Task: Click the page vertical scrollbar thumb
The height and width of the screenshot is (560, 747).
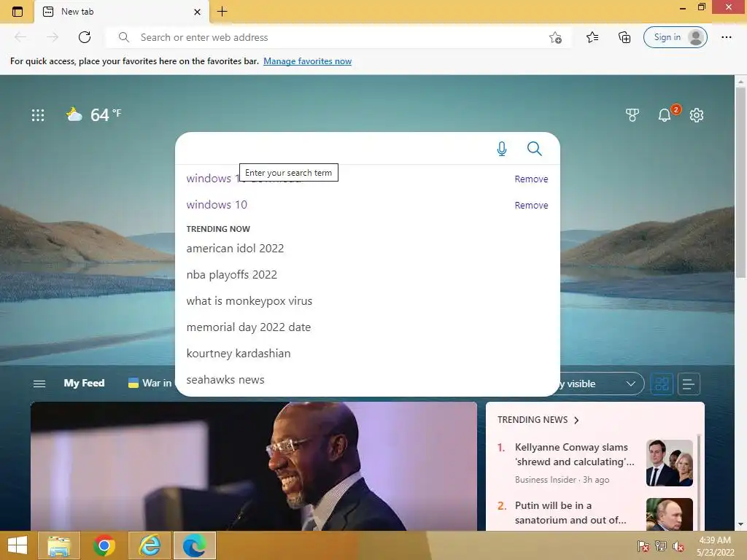Action: 740,182
